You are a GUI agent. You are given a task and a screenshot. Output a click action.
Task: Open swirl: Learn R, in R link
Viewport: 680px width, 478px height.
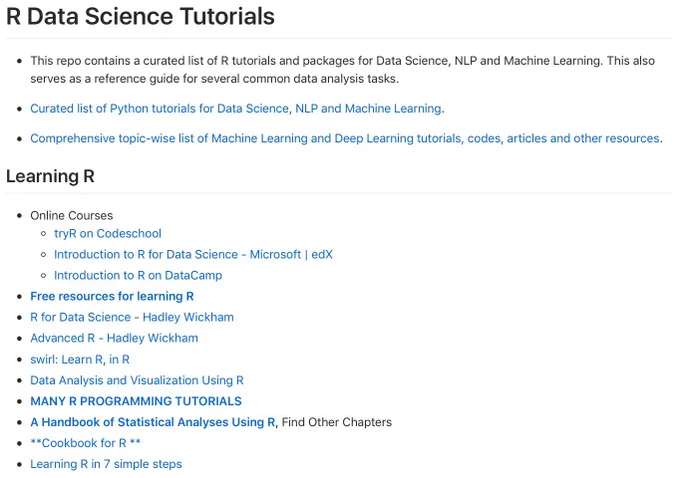80,359
